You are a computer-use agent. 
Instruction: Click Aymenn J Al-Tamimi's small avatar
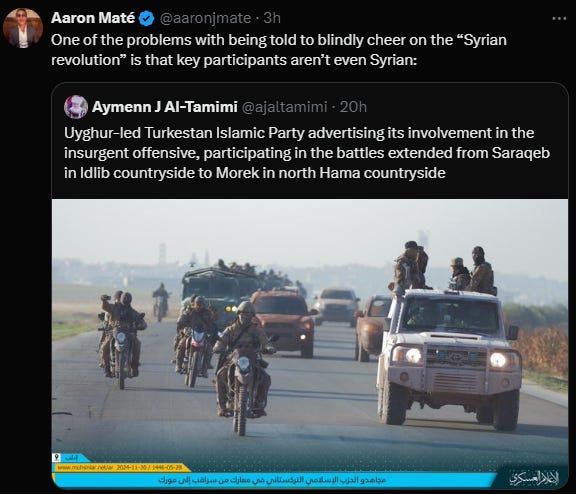point(76,107)
